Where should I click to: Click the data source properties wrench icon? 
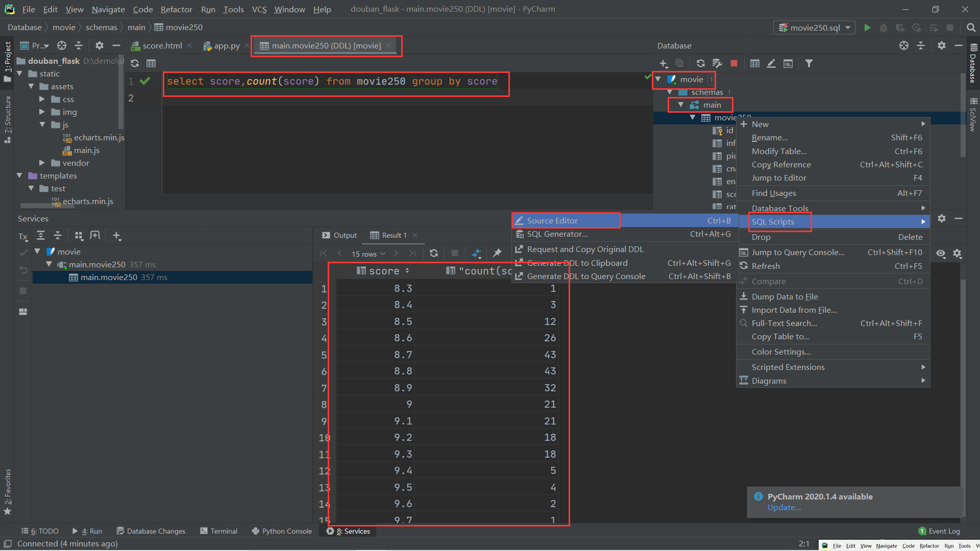click(x=717, y=63)
